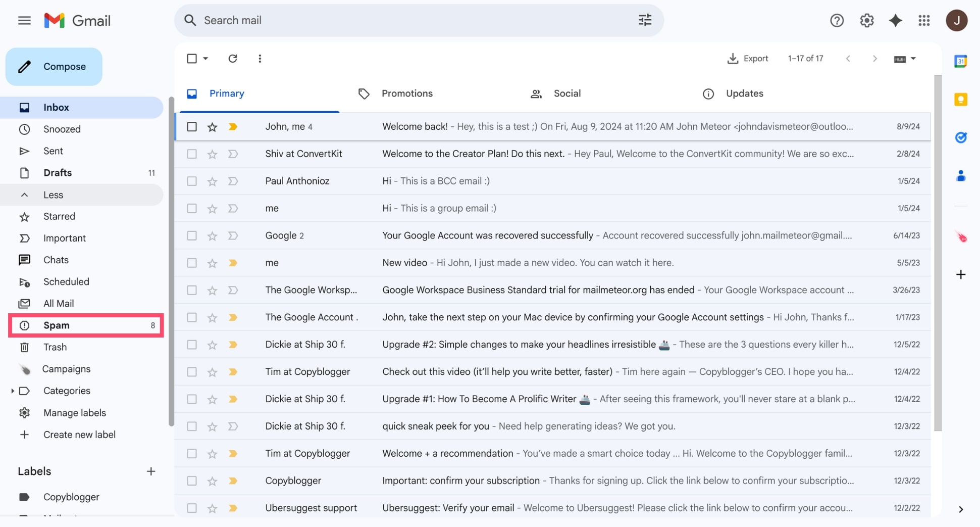
Task: Show side panel arrow at bottom right
Action: pos(960,509)
